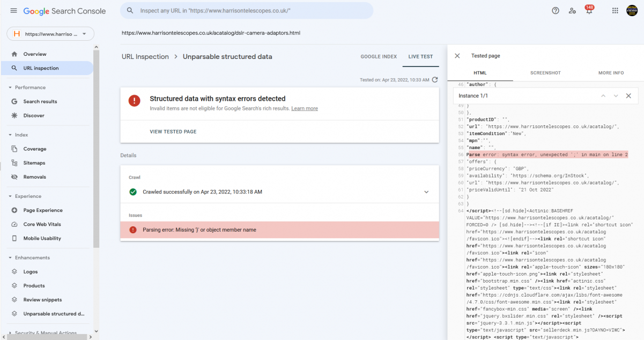The height and width of the screenshot is (340, 644).
Task: Collapse the Enhancements sidebar section
Action: click(10, 258)
